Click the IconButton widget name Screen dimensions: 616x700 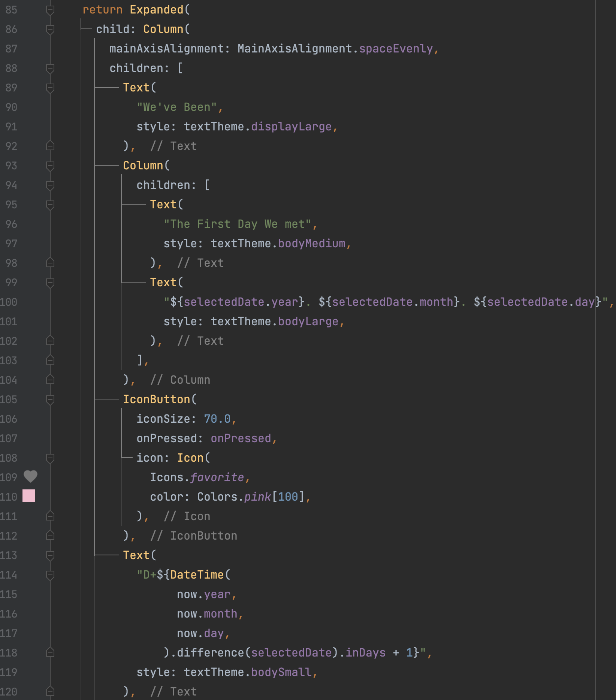coord(157,399)
